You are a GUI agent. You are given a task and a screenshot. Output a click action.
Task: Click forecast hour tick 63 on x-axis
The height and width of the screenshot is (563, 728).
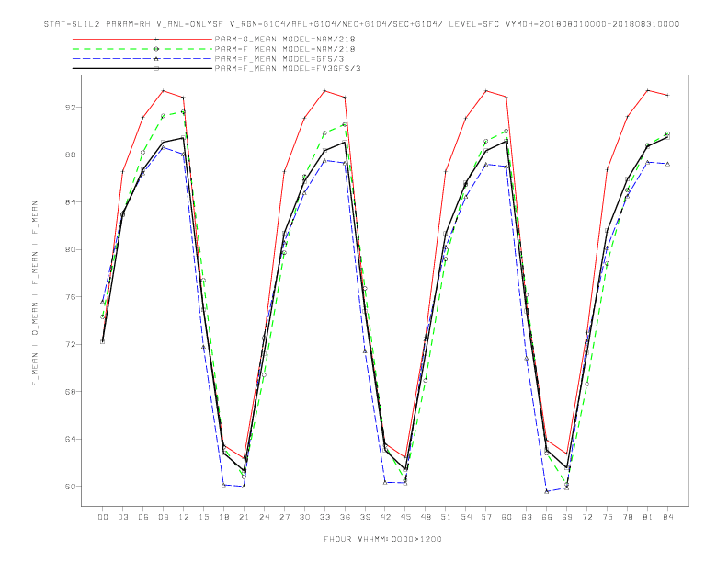tap(527, 517)
